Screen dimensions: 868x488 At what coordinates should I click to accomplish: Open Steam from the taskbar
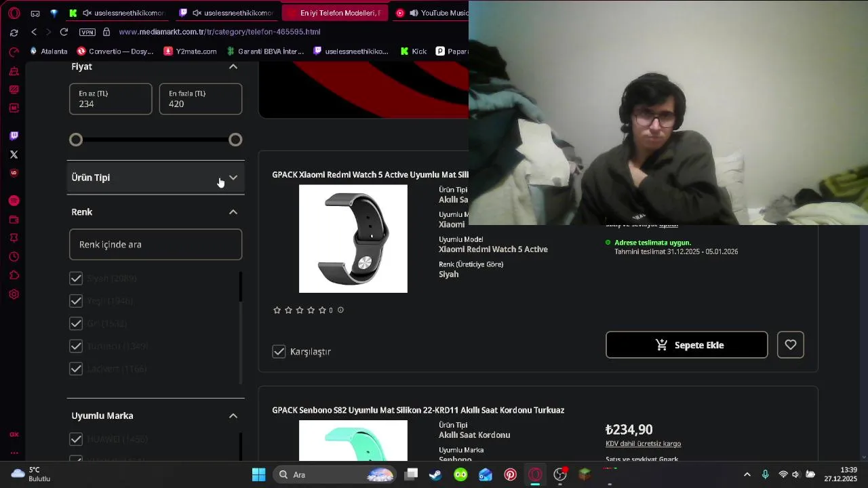point(435,474)
